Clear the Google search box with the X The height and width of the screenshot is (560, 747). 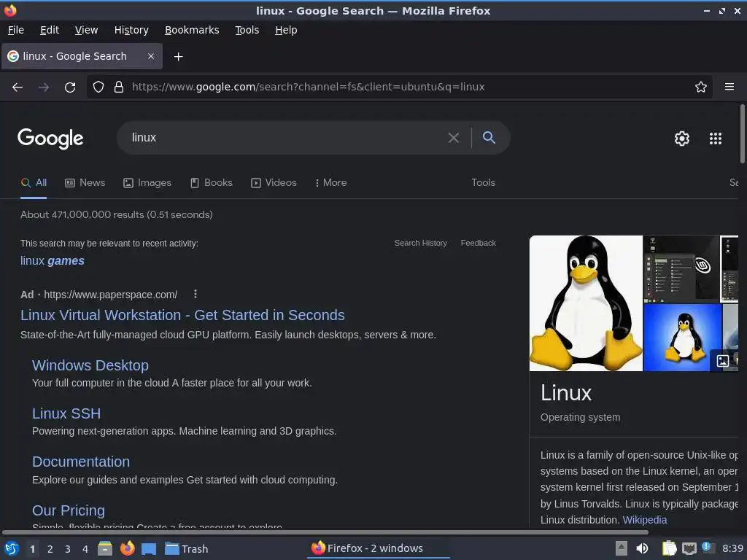(x=454, y=138)
